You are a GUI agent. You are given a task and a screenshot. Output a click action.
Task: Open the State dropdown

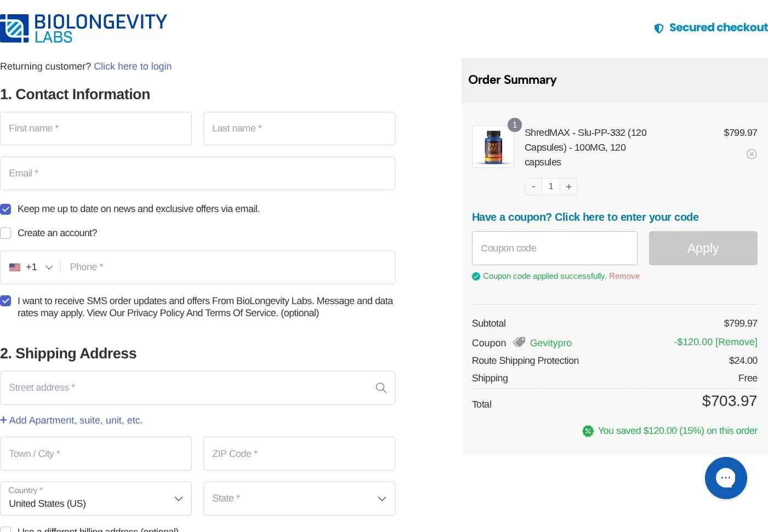[x=299, y=499]
